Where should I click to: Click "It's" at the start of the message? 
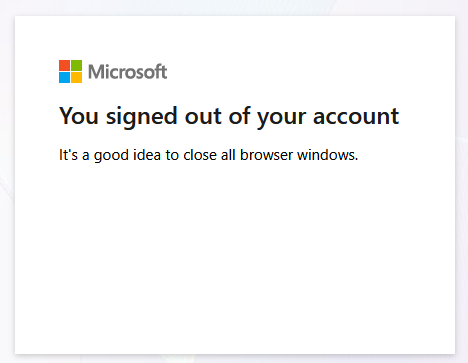click(68, 155)
